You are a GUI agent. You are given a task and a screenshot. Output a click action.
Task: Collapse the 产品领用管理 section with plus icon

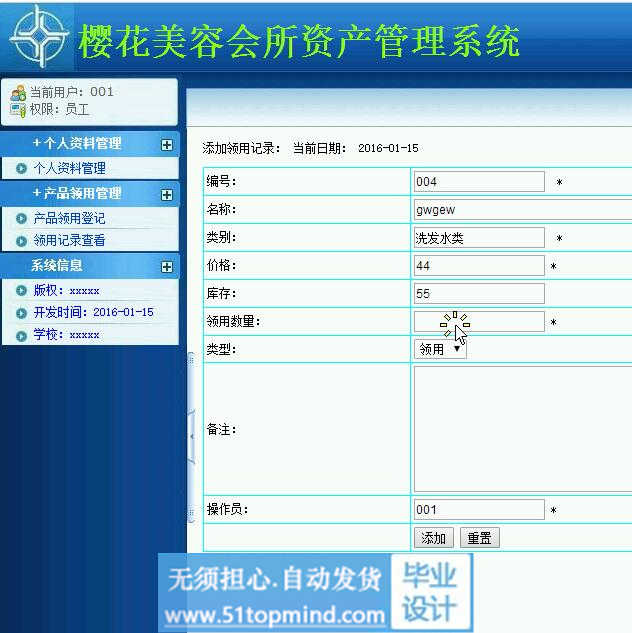click(167, 195)
